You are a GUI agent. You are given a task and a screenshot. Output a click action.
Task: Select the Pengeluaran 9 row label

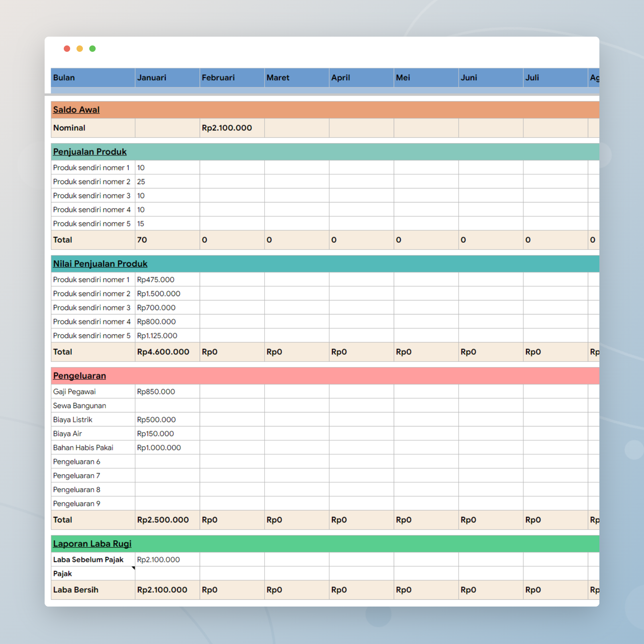pos(93,504)
